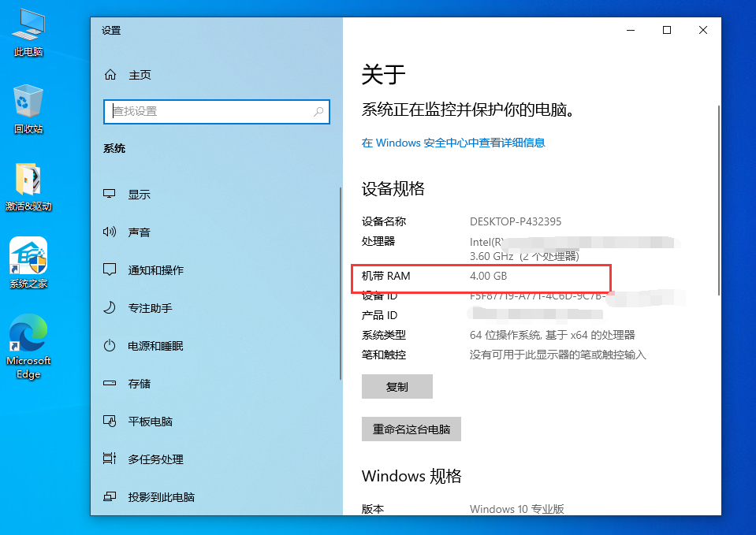
Task: Click the 多任务处理 icon
Action: 110,459
